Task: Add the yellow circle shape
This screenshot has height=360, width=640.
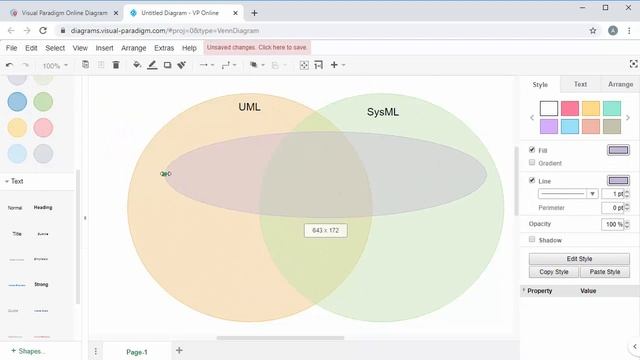Action: (17, 128)
